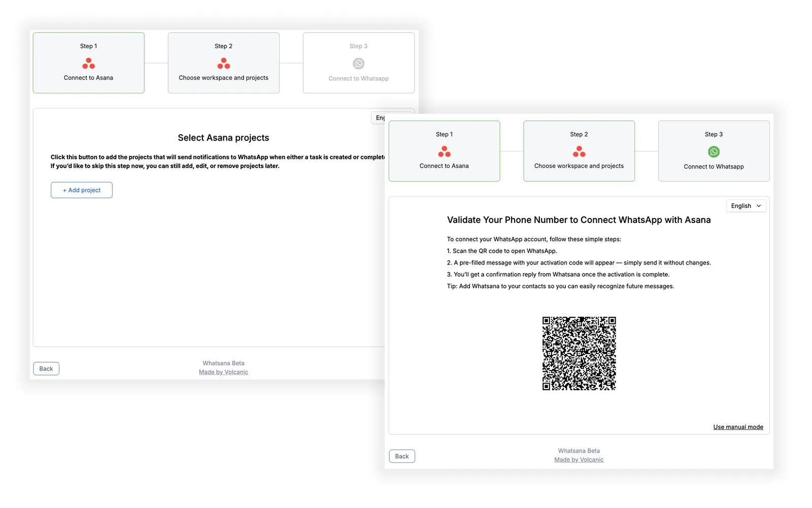Open the partially hidden language dropdown behind the front window
Screen dimensions: 812x508
(x=380, y=118)
